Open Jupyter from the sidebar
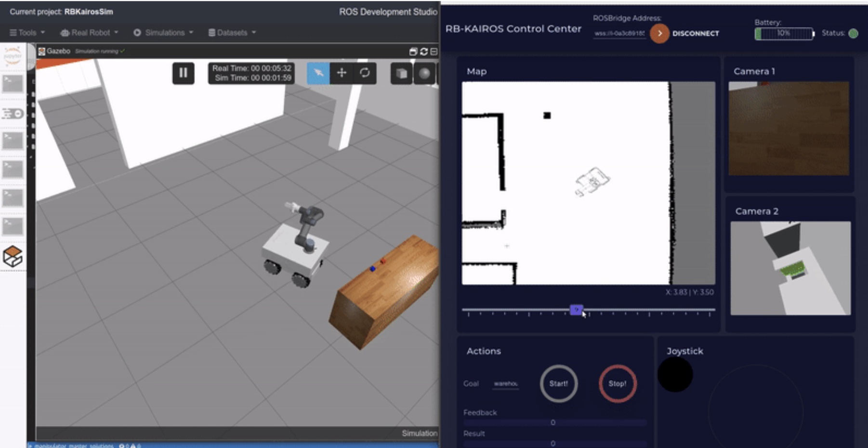 13,56
